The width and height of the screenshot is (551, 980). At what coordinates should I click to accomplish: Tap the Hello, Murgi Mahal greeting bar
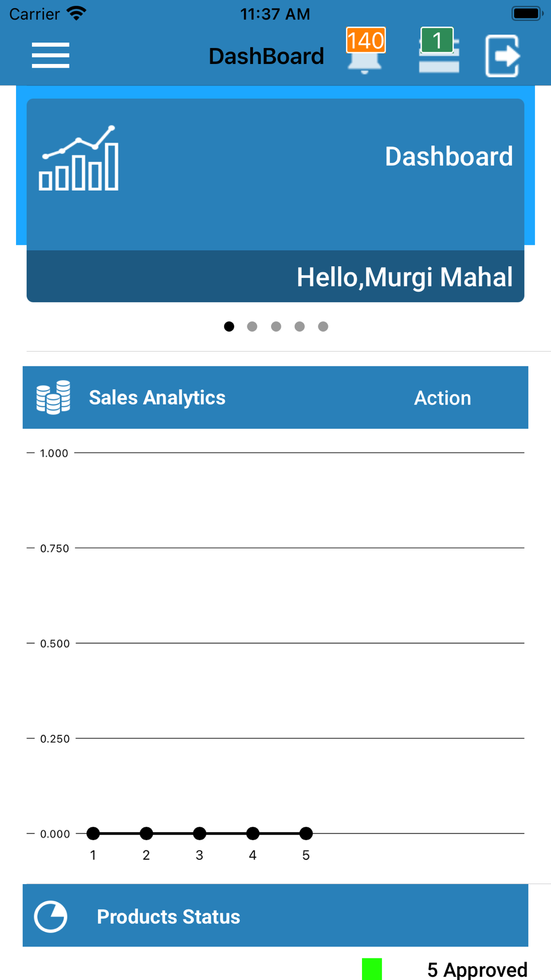point(275,276)
